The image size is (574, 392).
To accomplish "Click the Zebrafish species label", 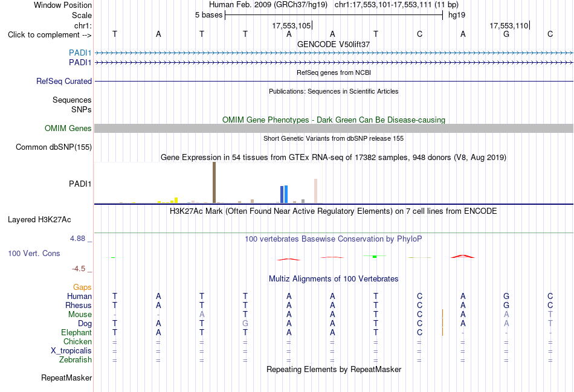I will pos(76,360).
